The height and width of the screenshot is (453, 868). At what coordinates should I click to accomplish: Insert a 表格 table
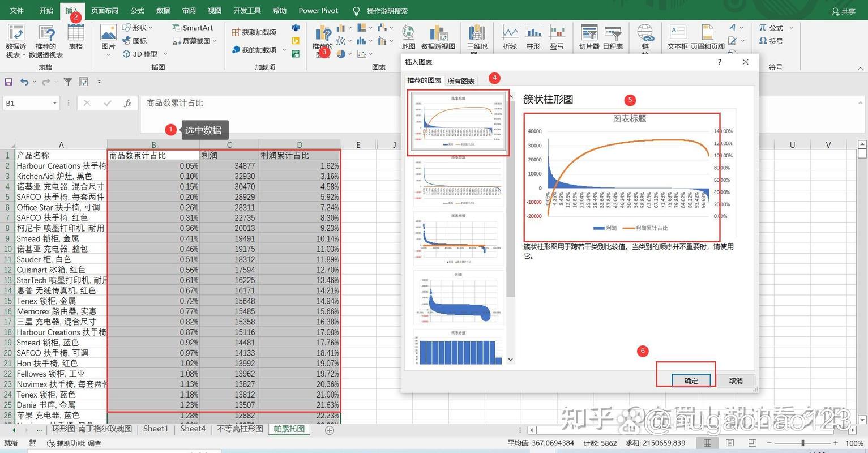(x=76, y=37)
